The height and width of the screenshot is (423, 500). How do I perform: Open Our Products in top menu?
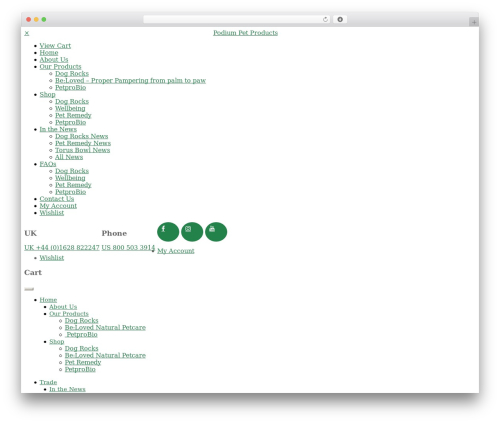pyautogui.click(x=60, y=67)
